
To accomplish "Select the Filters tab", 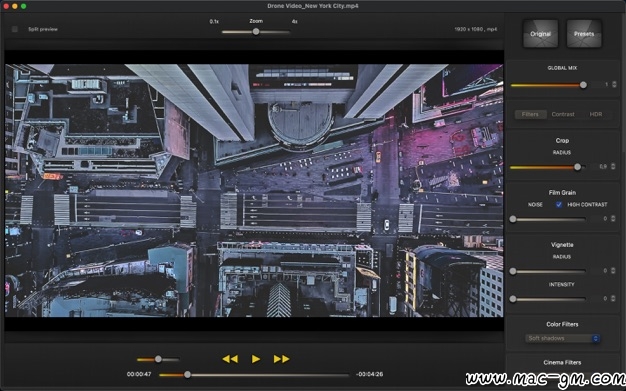I will [x=530, y=114].
